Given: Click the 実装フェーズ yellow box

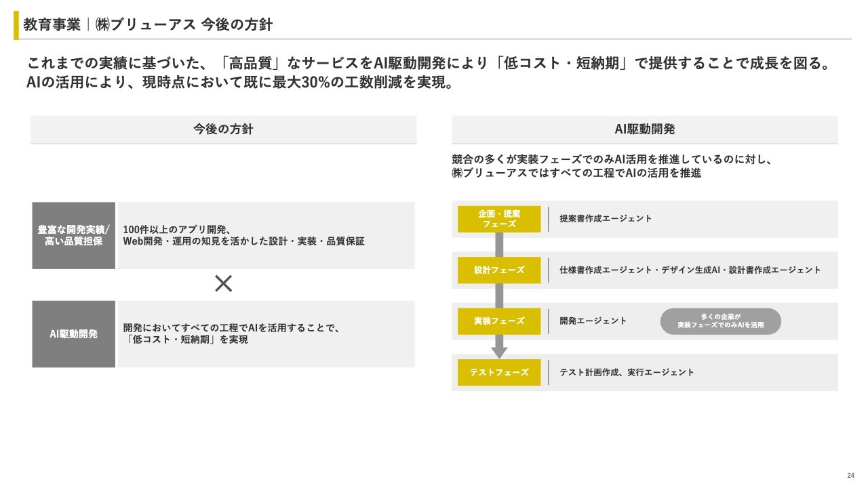Looking at the screenshot, I should (x=499, y=321).
